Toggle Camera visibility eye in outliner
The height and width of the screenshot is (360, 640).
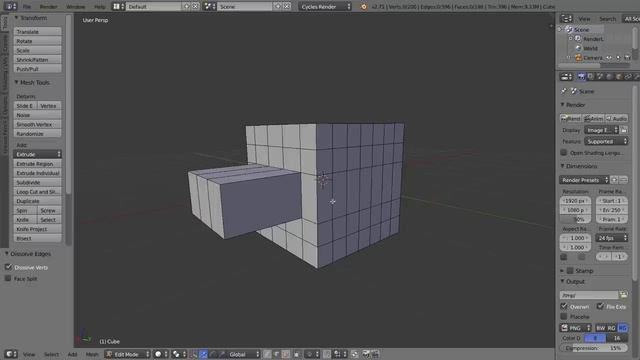tap(609, 58)
